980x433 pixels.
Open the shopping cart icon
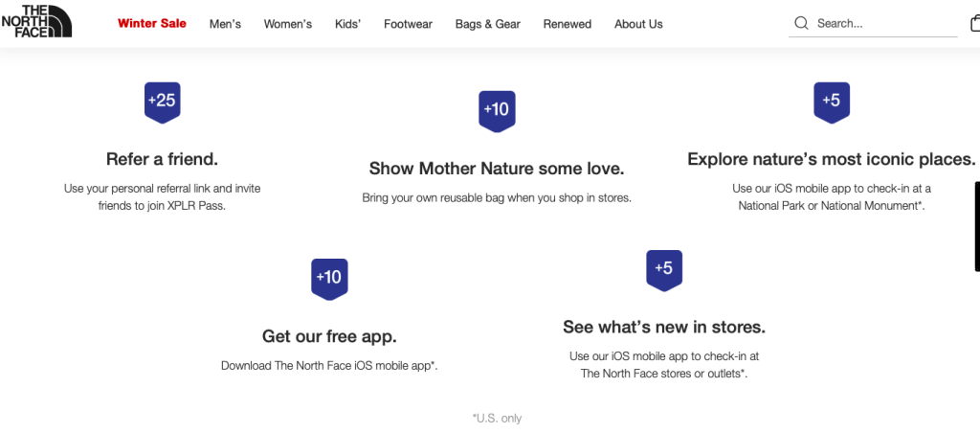(x=975, y=23)
